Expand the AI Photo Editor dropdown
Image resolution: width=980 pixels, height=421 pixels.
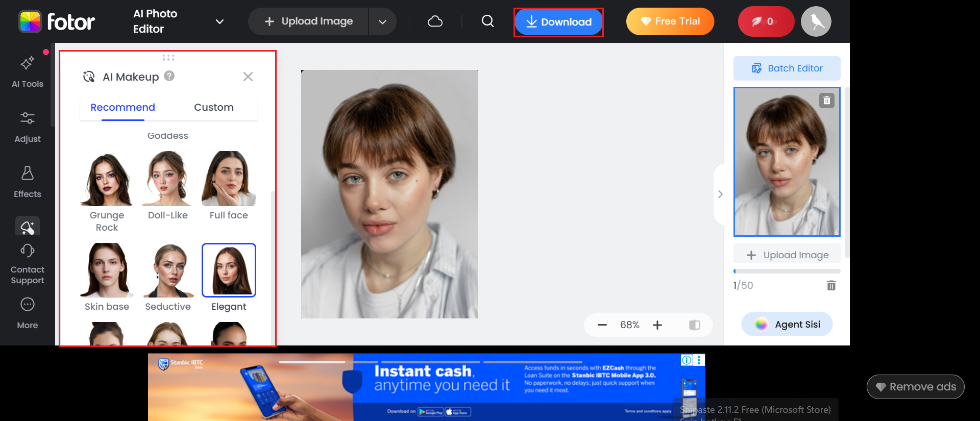click(x=219, y=21)
